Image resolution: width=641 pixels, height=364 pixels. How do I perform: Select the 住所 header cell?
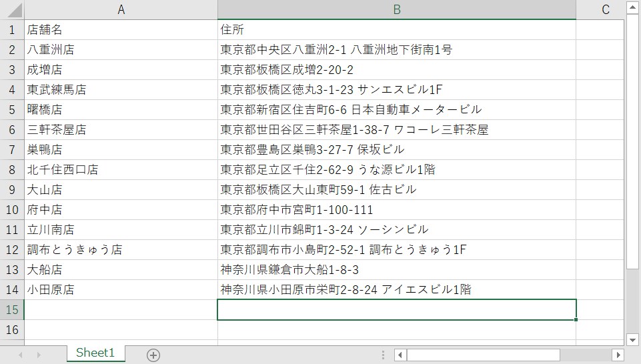[x=396, y=30]
